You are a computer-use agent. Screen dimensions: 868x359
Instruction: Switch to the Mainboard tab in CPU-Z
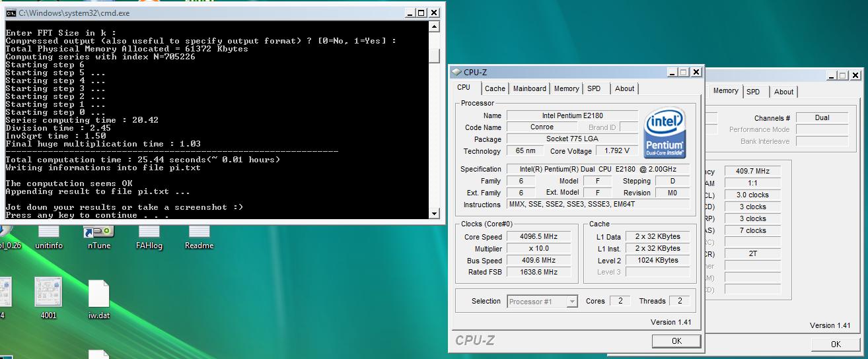530,88
